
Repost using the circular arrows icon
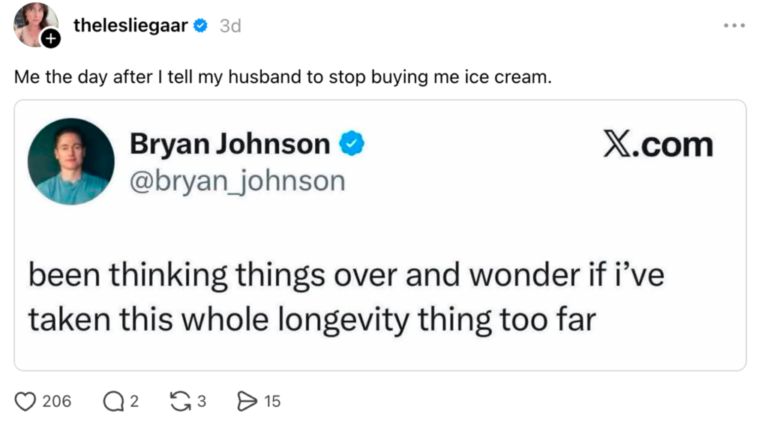[180, 401]
